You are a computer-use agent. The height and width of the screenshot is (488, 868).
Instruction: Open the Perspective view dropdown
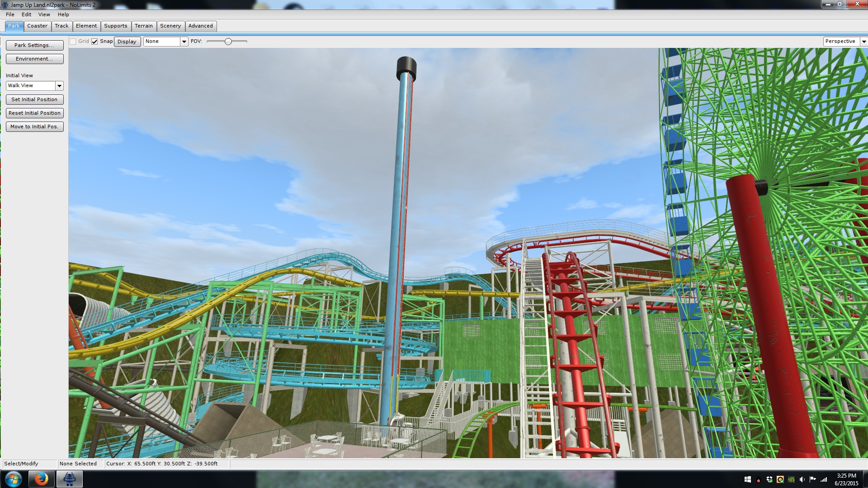[x=863, y=42]
